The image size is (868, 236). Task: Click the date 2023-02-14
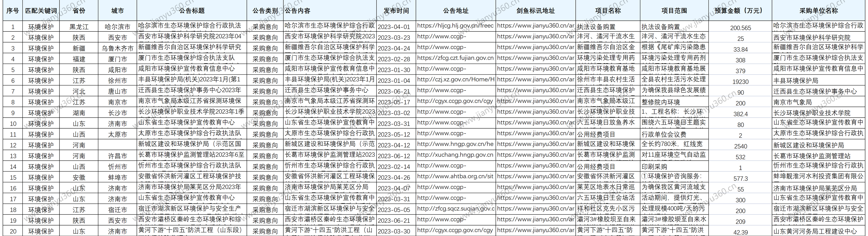pyautogui.click(x=394, y=167)
